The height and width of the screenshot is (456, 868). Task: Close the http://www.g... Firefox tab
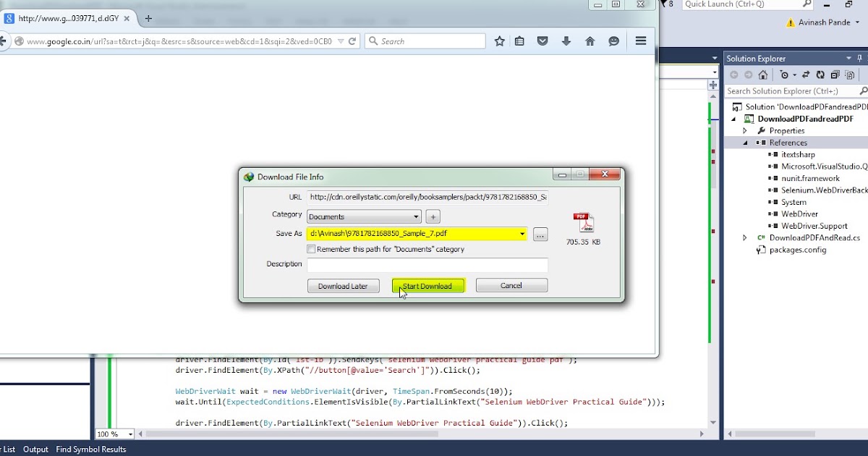coord(127,18)
